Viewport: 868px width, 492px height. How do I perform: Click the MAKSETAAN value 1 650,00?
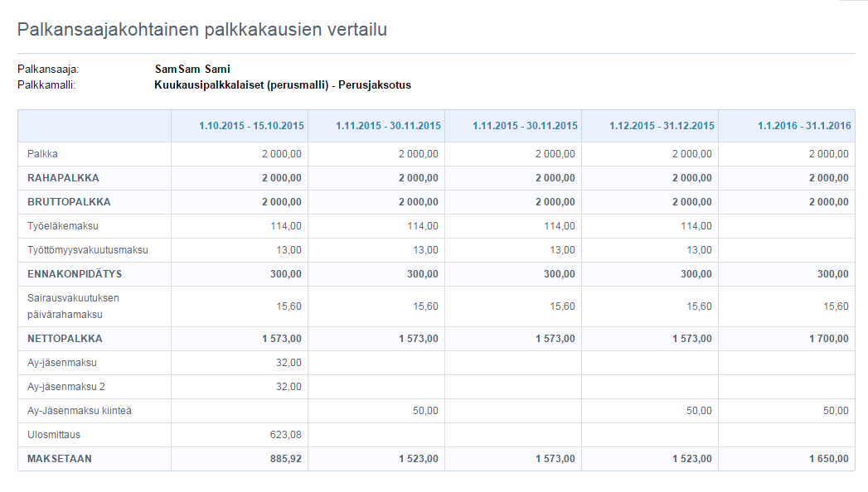(x=831, y=459)
